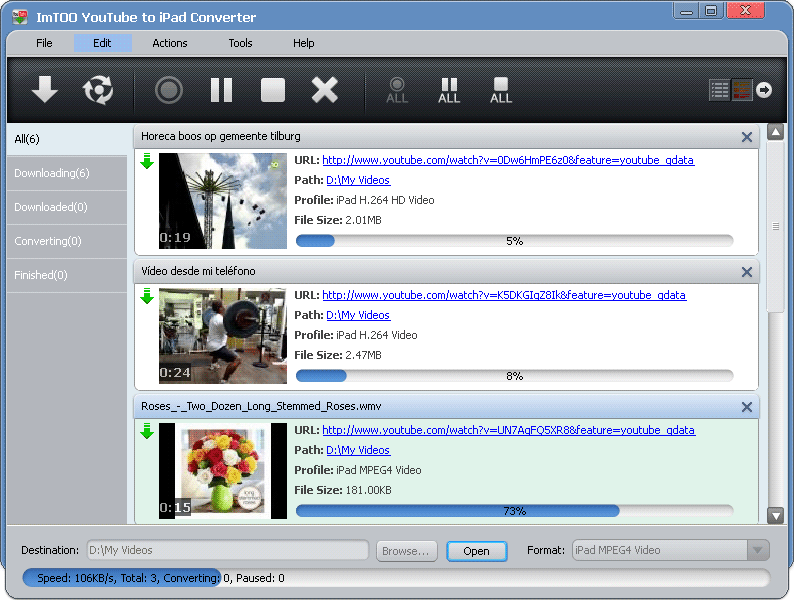Click the Browse... button
794x600 pixels.
406,551
